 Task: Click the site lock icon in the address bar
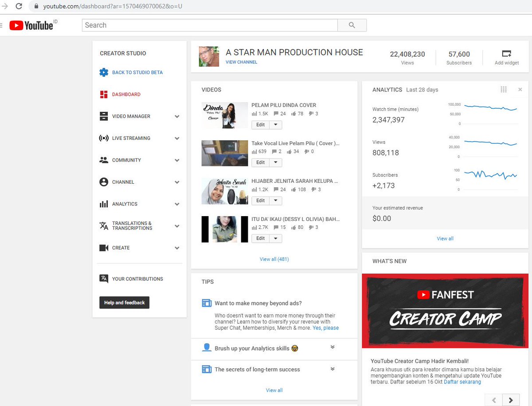pyautogui.click(x=36, y=6)
